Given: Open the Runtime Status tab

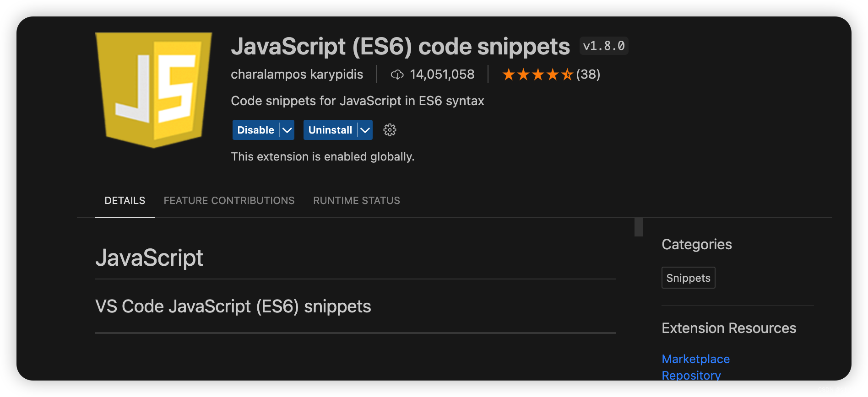Looking at the screenshot, I should click(x=357, y=201).
